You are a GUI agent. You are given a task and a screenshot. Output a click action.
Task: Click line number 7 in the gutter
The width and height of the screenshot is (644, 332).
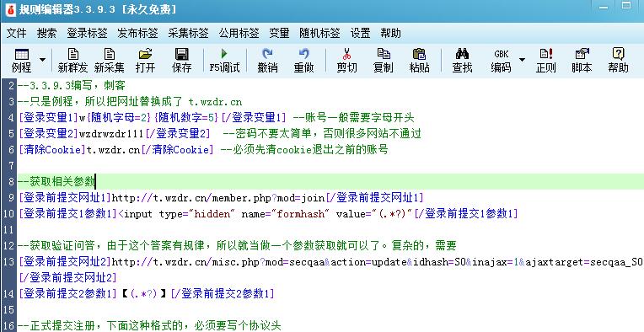coord(11,166)
